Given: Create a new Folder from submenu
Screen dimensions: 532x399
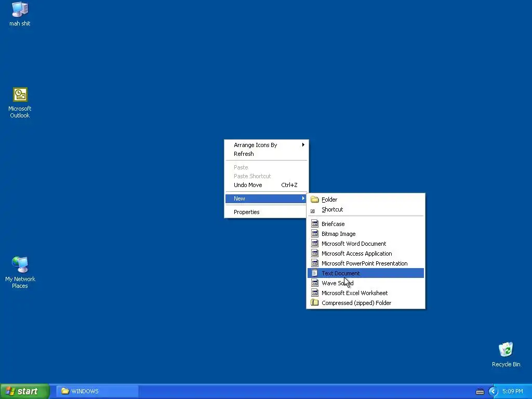Looking at the screenshot, I should [366, 199].
